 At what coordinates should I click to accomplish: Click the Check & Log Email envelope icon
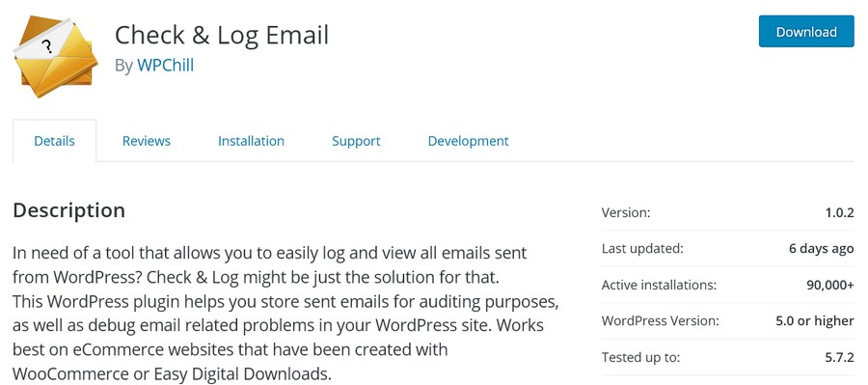[55, 57]
